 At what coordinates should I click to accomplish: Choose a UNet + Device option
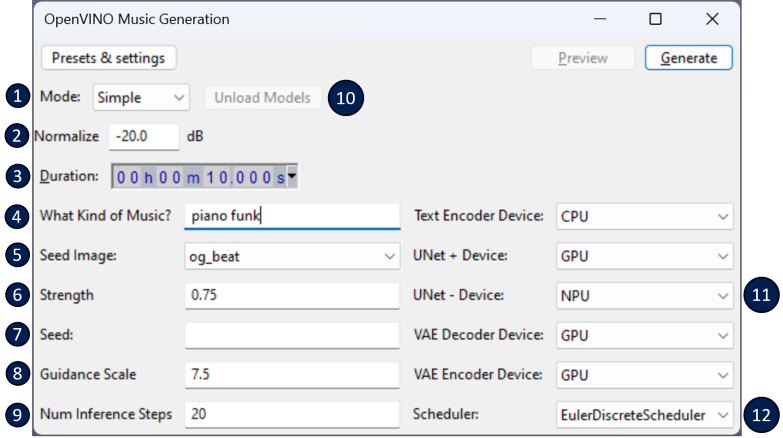643,256
